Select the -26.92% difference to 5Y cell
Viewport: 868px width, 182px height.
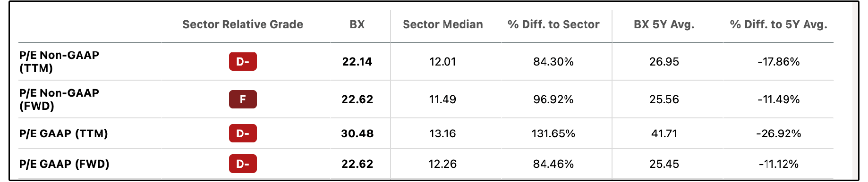tap(779, 133)
